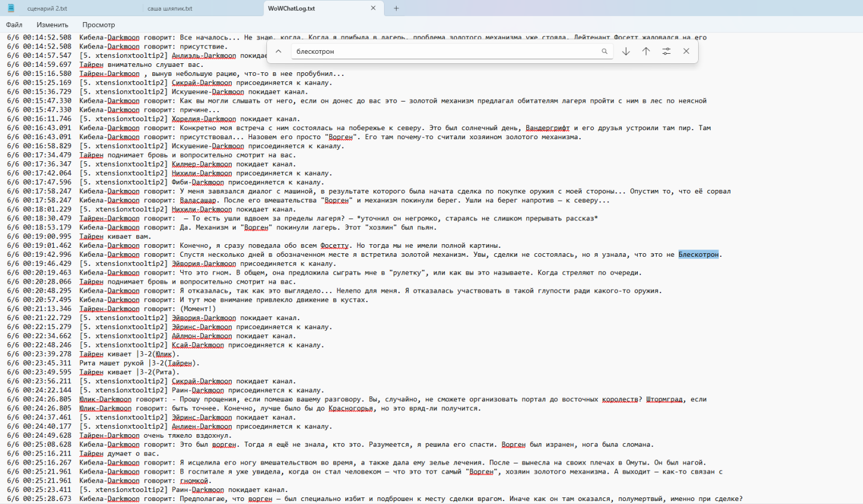Open search options in find bar
Screen dimensions: 863x504
[x=667, y=51]
